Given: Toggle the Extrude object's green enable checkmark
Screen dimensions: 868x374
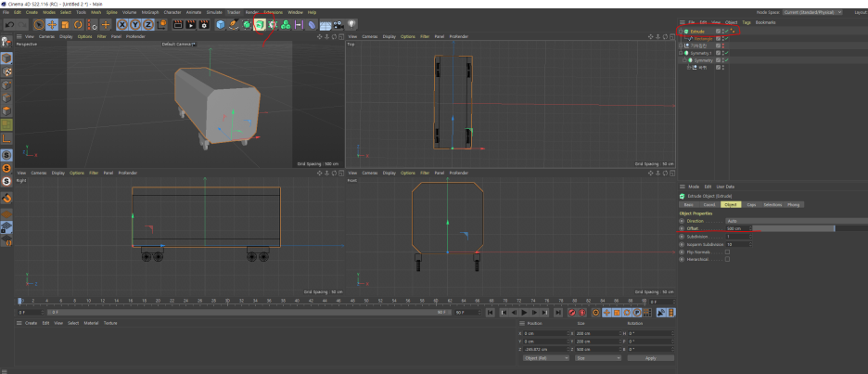Looking at the screenshot, I should pyautogui.click(x=726, y=31).
